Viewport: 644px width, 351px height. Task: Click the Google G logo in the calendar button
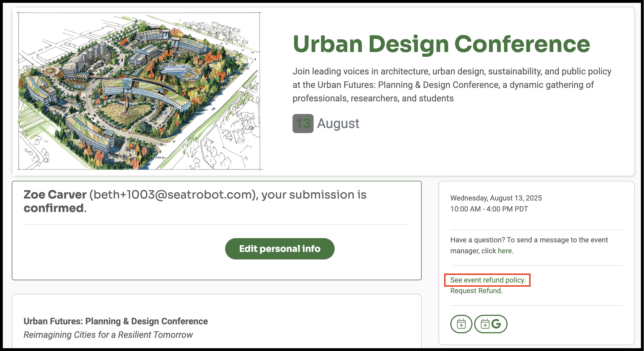click(x=496, y=324)
